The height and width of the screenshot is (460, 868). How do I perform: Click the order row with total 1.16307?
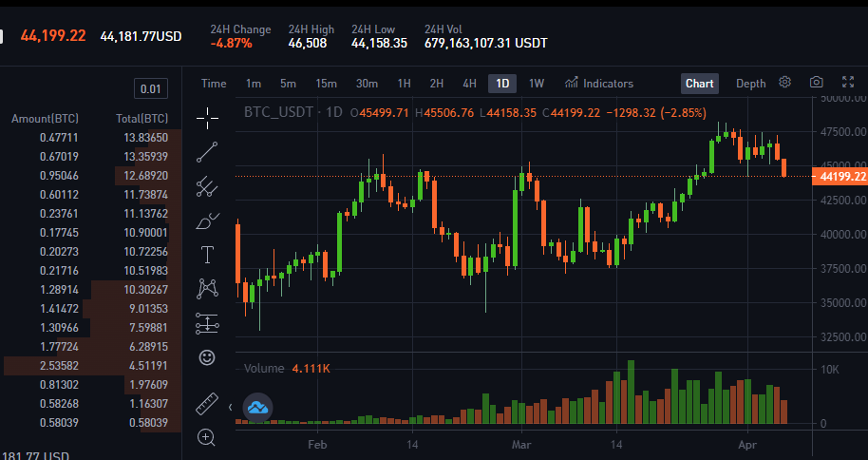click(x=92, y=404)
